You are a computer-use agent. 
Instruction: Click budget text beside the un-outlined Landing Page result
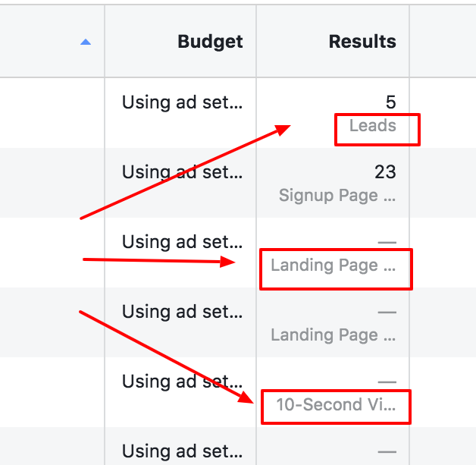click(182, 312)
